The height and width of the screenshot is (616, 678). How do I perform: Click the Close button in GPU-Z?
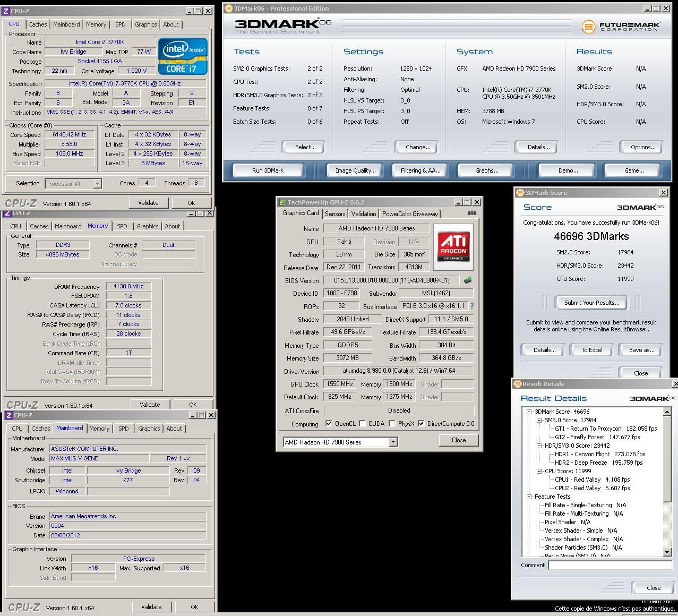pyautogui.click(x=459, y=440)
